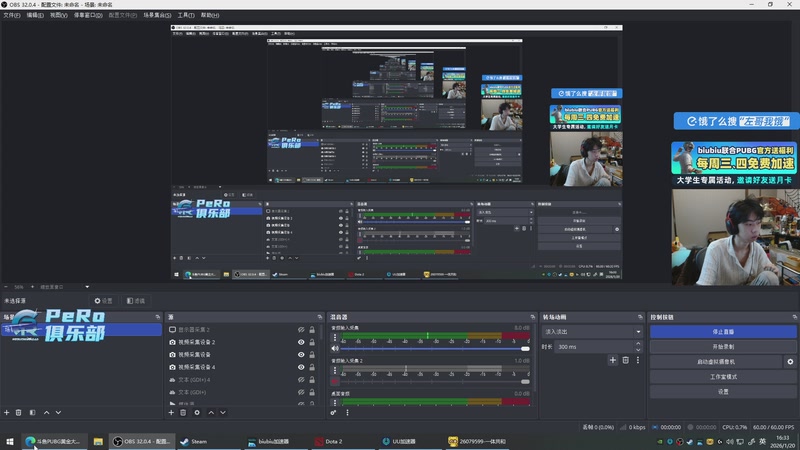The width and height of the screenshot is (800, 450).
Task: Pop out the Scene Transitions dock icon
Action: click(x=640, y=317)
